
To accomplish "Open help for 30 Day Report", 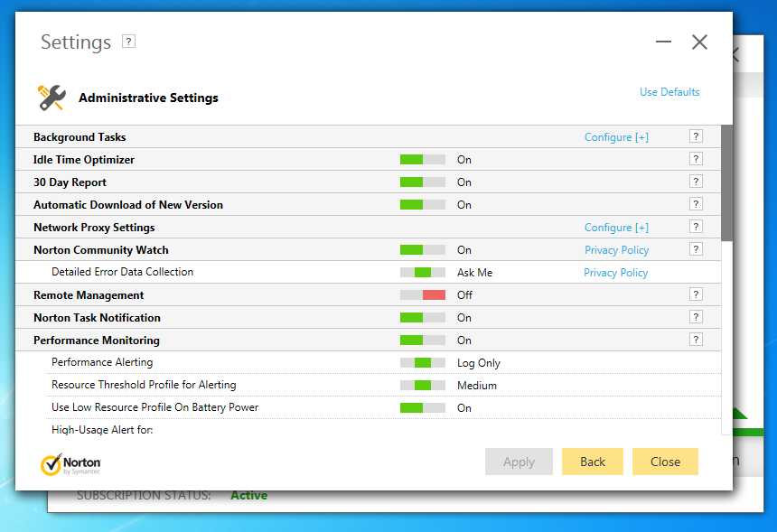I will (x=696, y=182).
